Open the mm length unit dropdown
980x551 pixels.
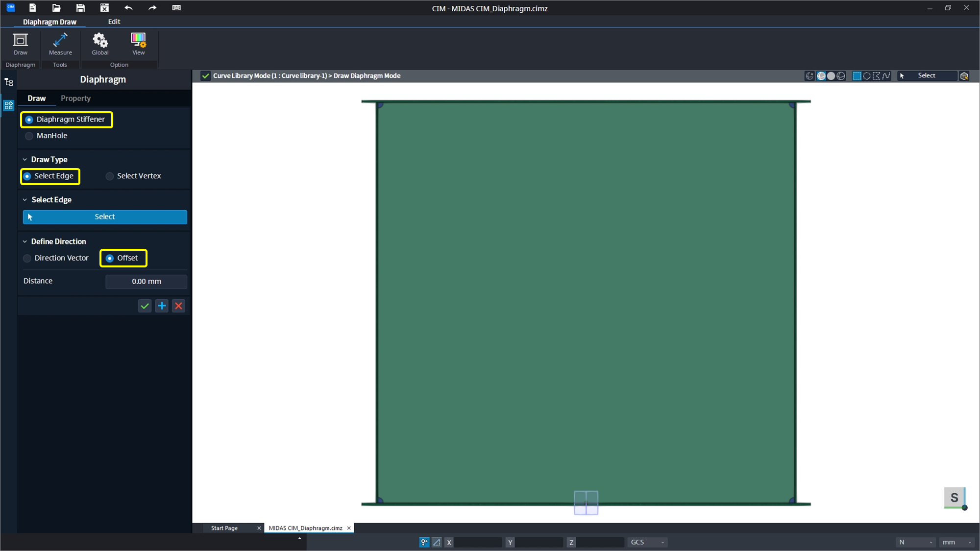point(957,542)
